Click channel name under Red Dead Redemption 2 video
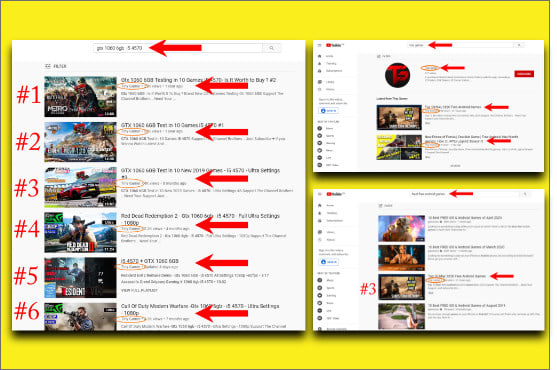This screenshot has height=370, width=557. pos(131,229)
